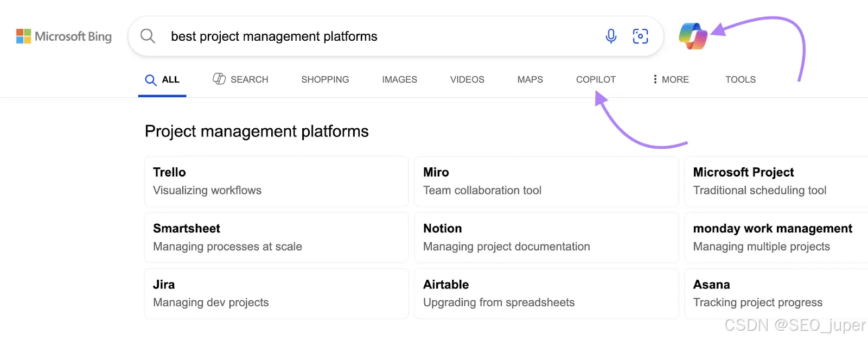The width and height of the screenshot is (868, 340).
Task: Select the Jira dev projects card
Action: (276, 293)
